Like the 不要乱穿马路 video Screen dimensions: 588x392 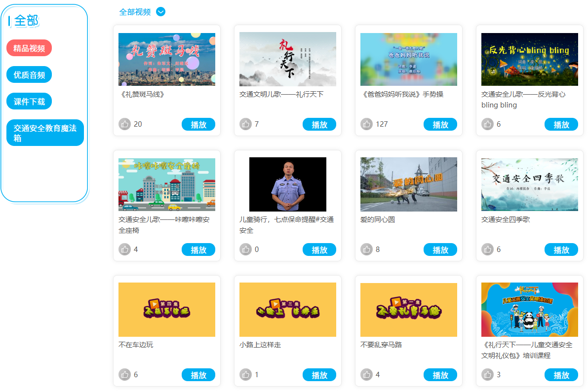(x=366, y=374)
